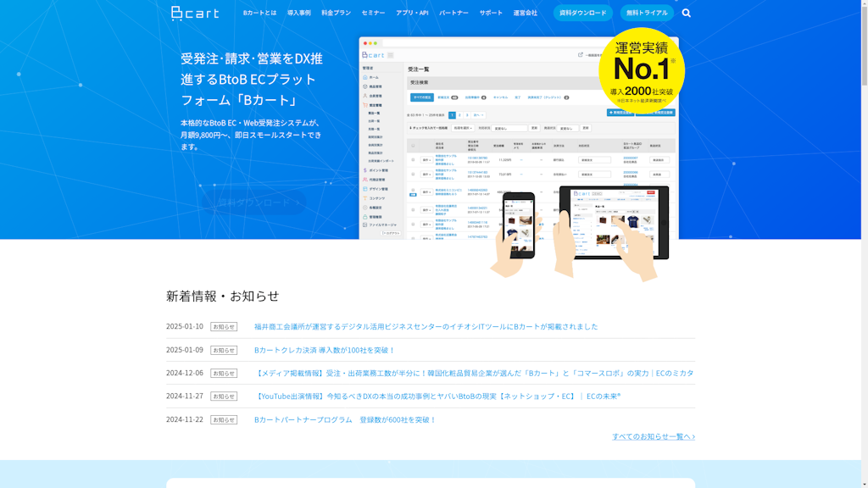Click the No.1 運営実績 yellow badge
The height and width of the screenshot is (488, 868).
click(642, 70)
